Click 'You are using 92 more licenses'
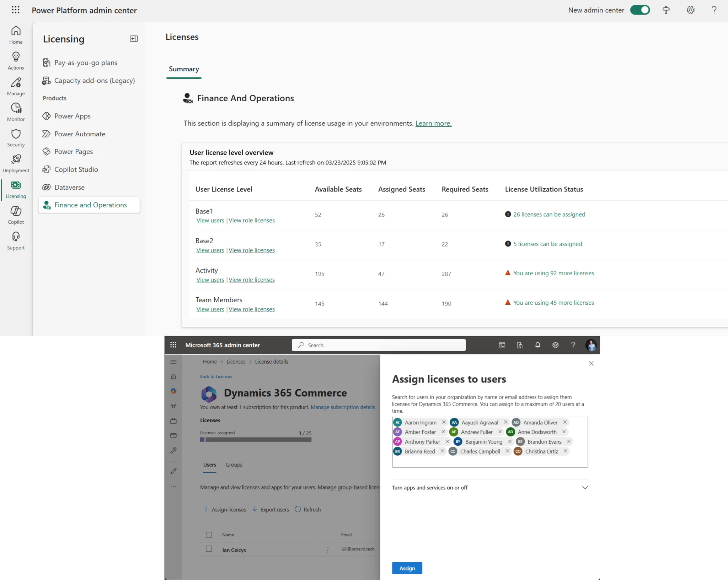Screen dimensions: 728x580 (x=553, y=273)
